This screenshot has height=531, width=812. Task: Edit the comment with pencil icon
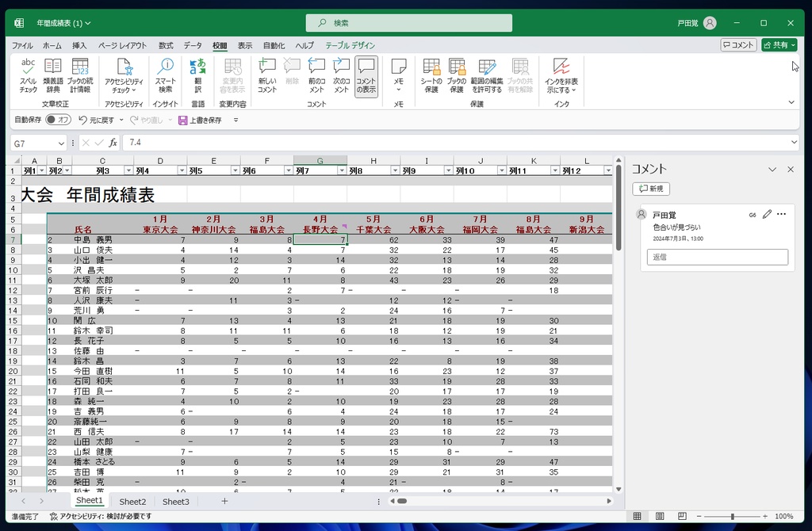pos(767,214)
